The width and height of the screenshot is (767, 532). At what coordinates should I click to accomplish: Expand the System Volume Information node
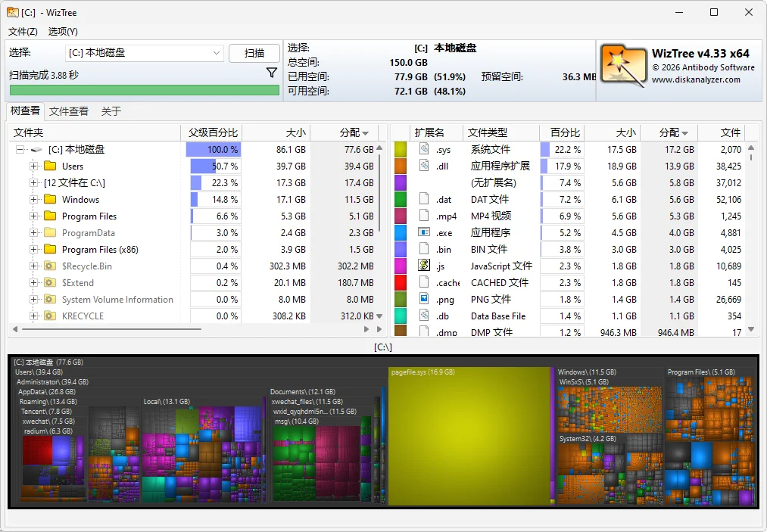[34, 299]
